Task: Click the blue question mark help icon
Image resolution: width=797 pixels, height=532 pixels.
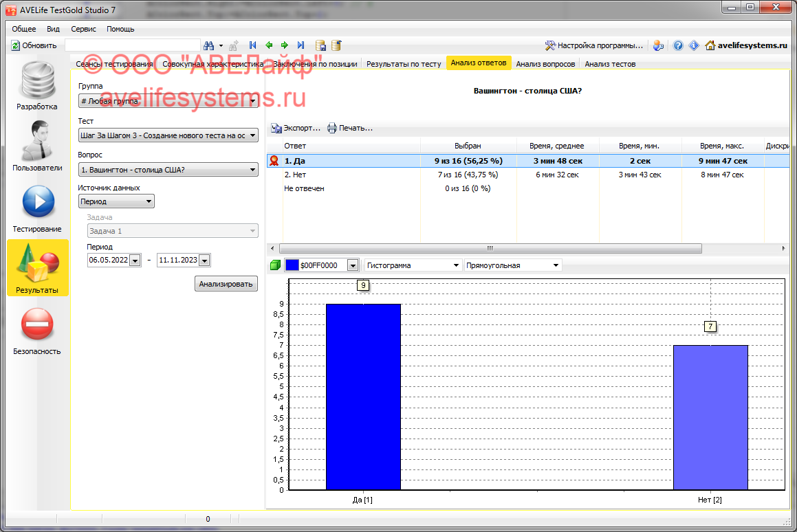Action: pyautogui.click(x=678, y=45)
